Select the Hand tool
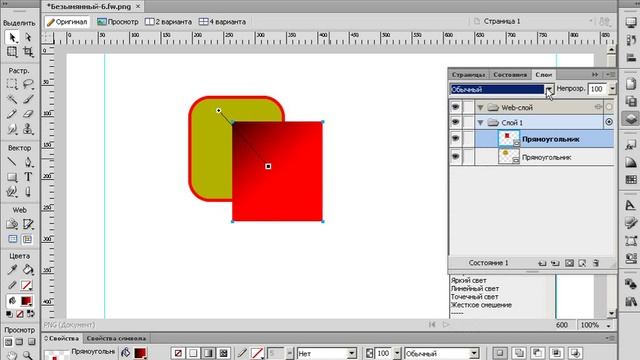Viewport: 640px width, 360px height. click(x=12, y=355)
